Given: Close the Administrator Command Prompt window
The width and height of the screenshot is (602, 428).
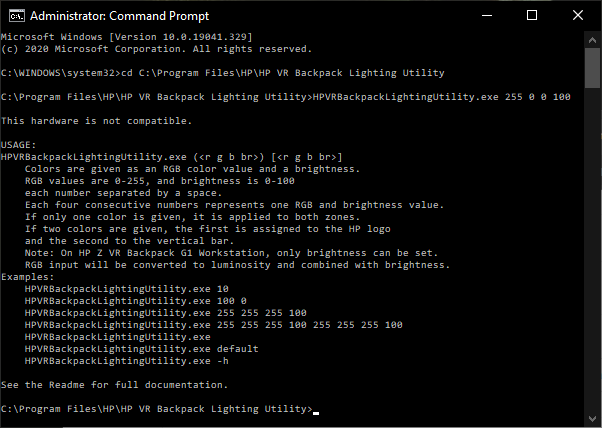Looking at the screenshot, I should tap(577, 15).
